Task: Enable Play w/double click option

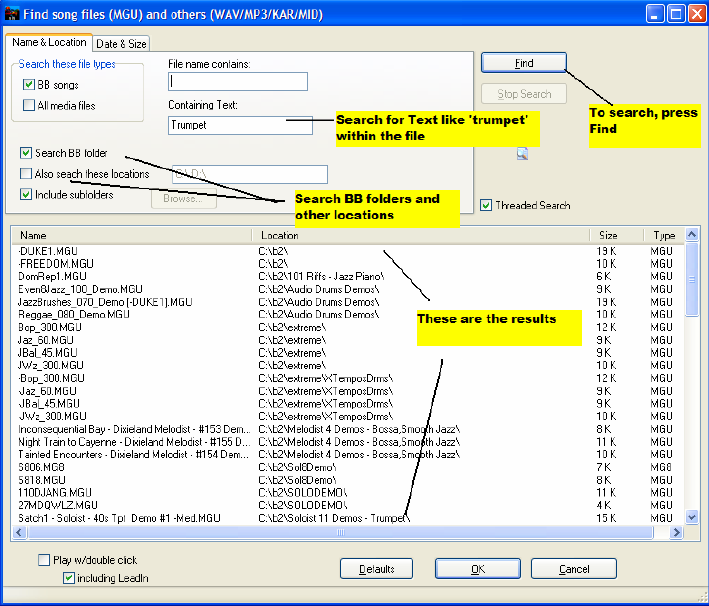Action: [x=44, y=560]
